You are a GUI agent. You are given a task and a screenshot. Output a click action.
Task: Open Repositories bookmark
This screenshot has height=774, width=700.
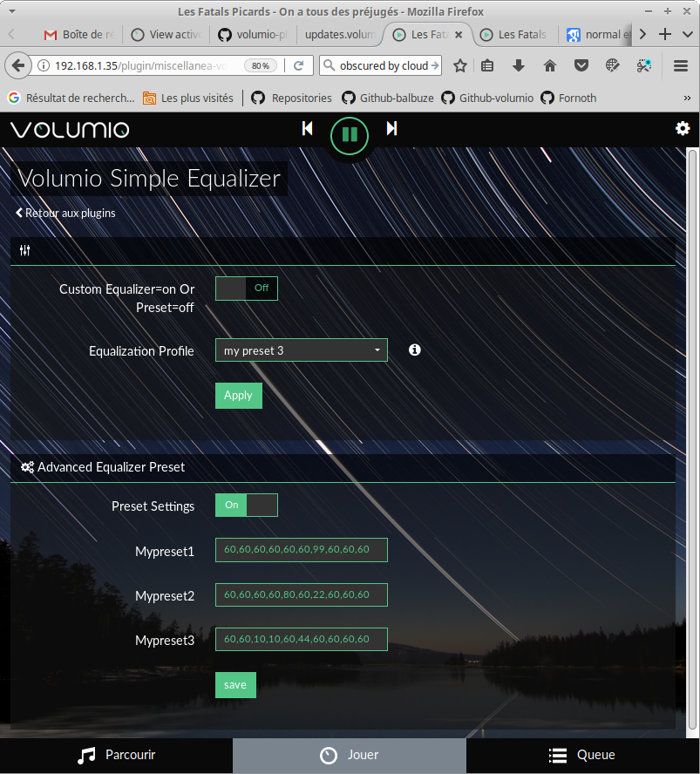pos(291,98)
